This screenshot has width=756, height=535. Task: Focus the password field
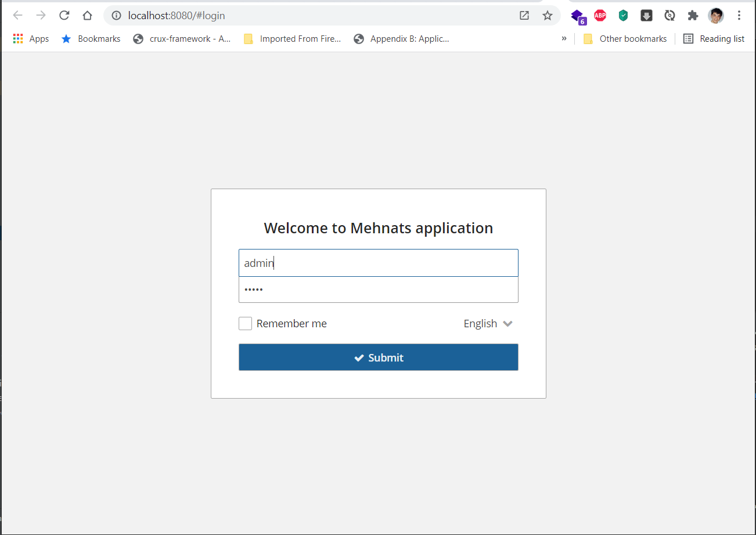379,290
